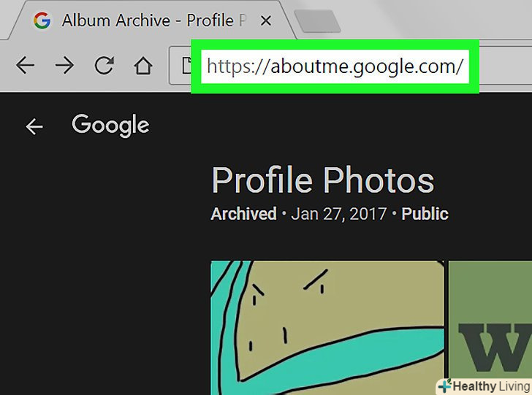Focus the aboutme.google.com address field
The height and width of the screenshot is (395, 532).
click(x=334, y=66)
